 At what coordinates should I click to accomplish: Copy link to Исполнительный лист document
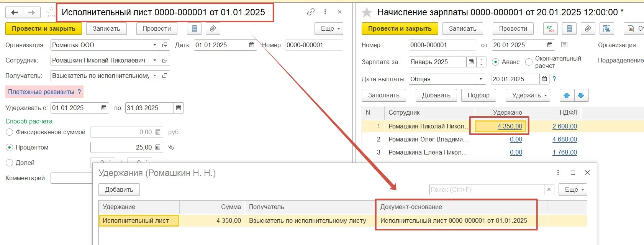tap(311, 12)
